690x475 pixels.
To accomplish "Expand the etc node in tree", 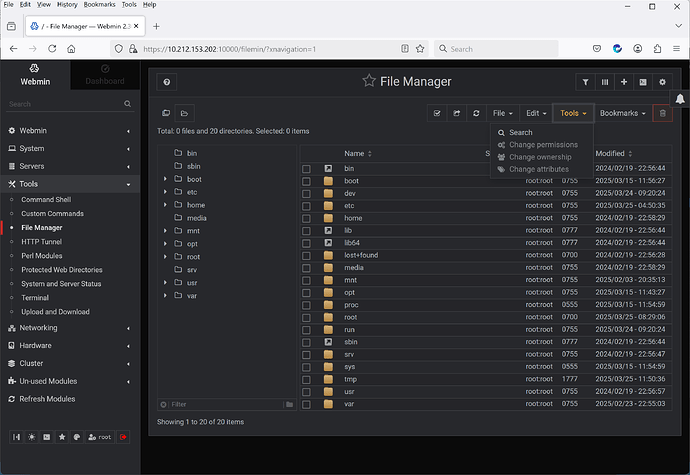I will tap(165, 192).
